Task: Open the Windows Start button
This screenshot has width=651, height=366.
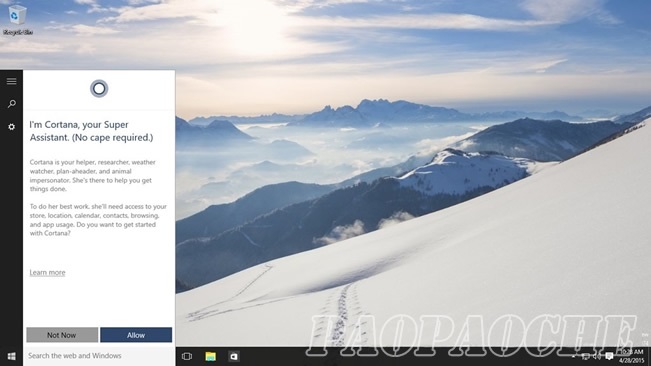Action: 12,356
